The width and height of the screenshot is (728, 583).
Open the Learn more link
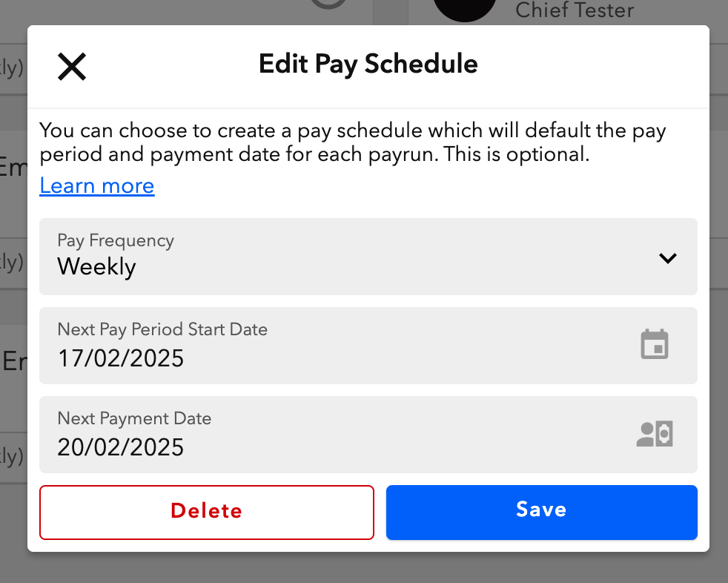pyautogui.click(x=97, y=185)
